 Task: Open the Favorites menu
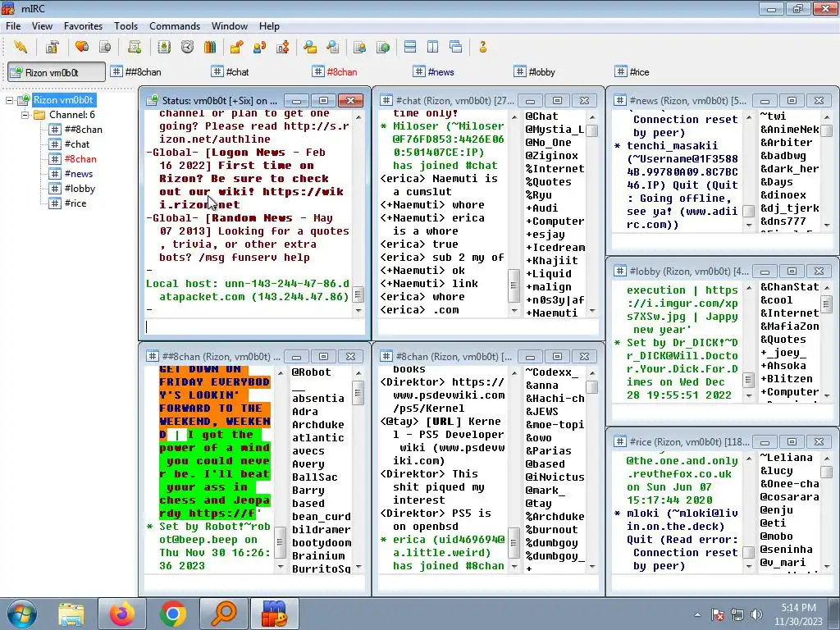tap(83, 25)
